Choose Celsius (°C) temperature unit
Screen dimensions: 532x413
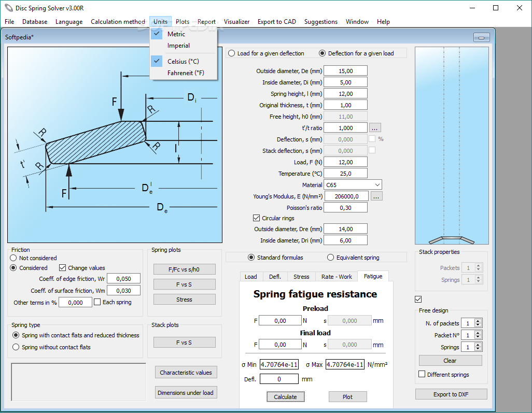(183, 61)
